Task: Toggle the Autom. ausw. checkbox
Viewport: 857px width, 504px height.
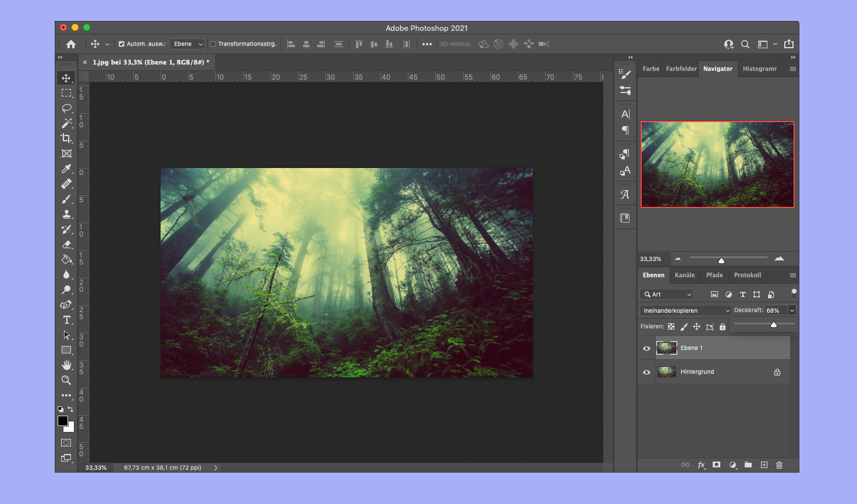Action: click(x=122, y=44)
